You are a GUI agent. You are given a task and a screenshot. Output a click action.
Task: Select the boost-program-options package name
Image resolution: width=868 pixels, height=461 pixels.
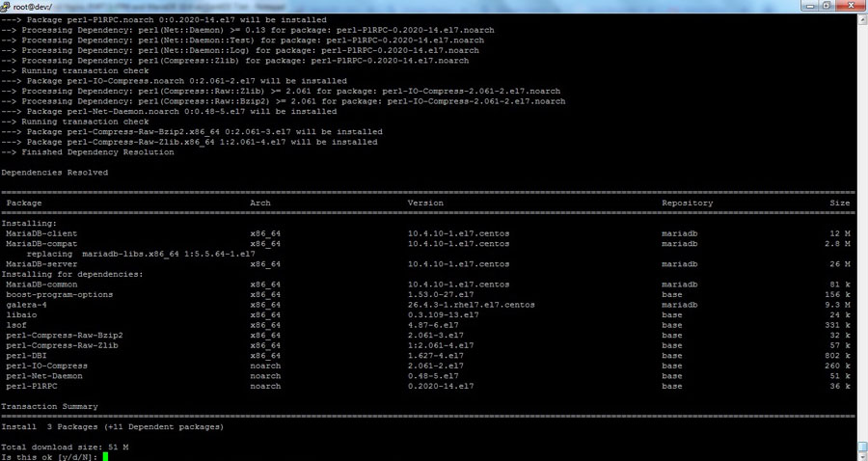point(59,295)
